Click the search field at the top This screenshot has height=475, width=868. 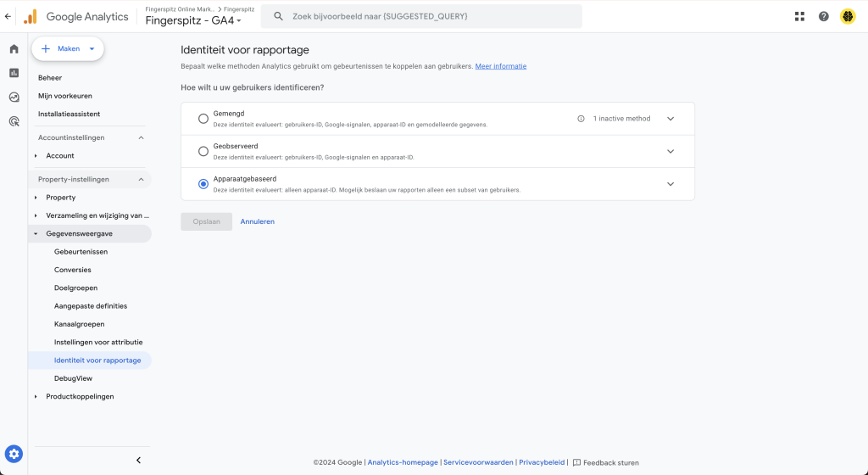coord(421,17)
